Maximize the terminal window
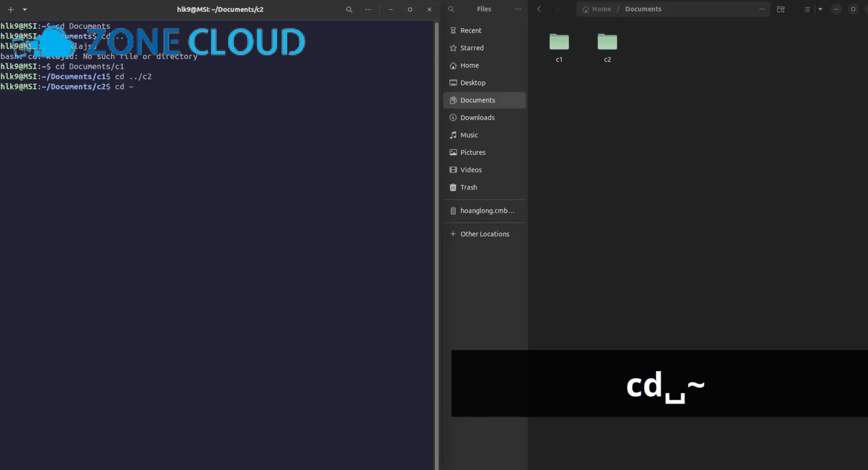This screenshot has height=470, width=868. click(x=410, y=9)
